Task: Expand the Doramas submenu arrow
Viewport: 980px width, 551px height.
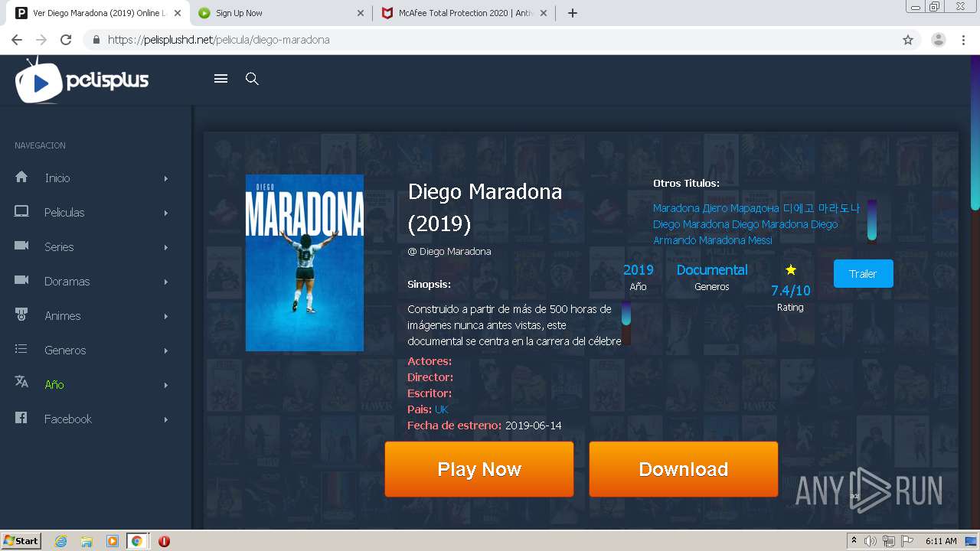Action: pos(165,282)
